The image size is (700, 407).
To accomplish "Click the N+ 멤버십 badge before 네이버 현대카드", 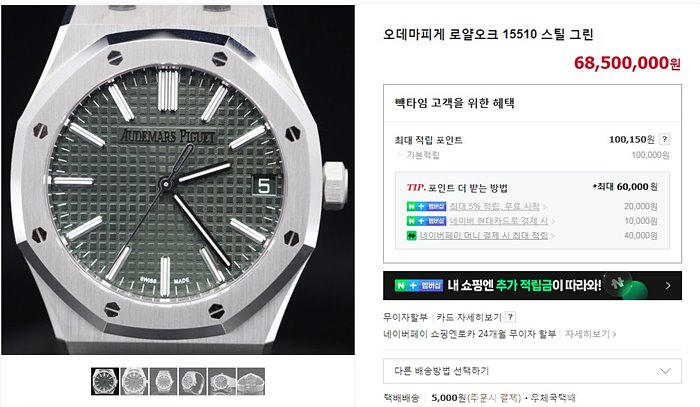I will click(x=426, y=221).
